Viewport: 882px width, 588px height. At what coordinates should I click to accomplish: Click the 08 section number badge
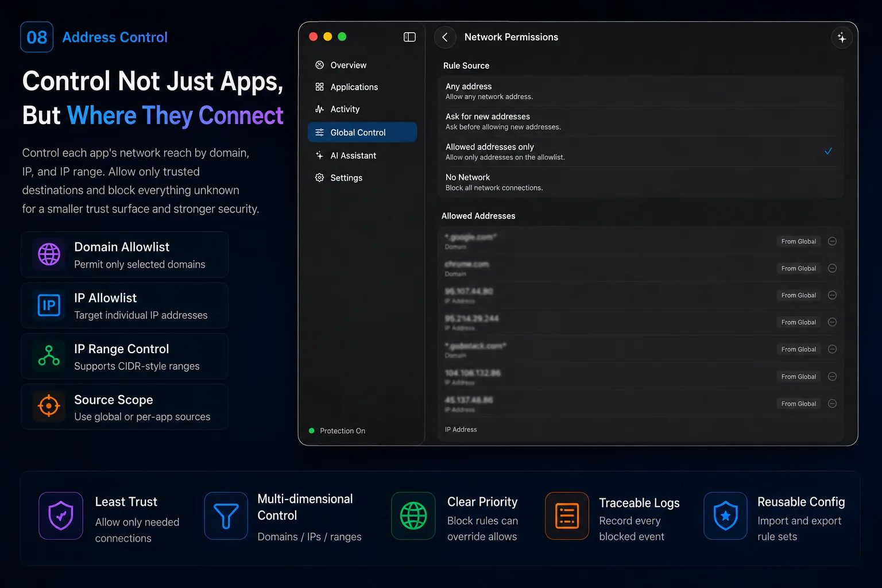(37, 37)
